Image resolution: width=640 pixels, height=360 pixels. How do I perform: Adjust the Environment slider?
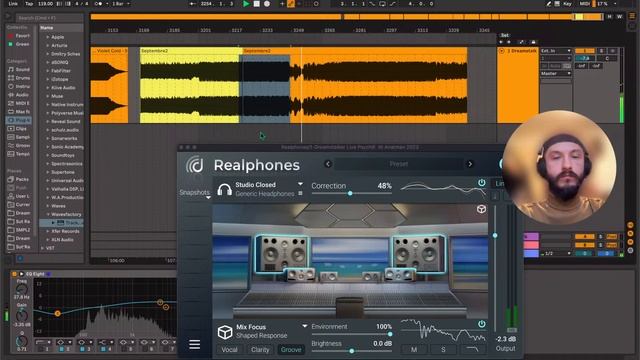point(351,334)
